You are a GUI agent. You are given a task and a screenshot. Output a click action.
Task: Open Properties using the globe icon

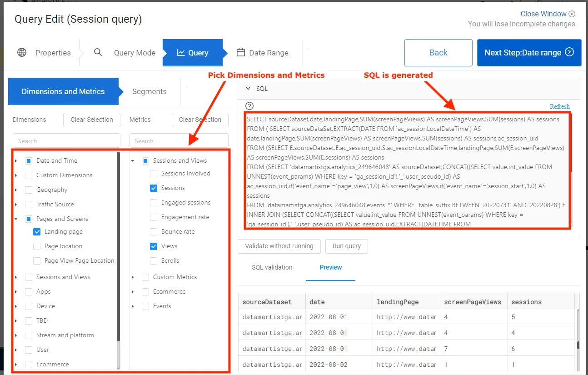(x=21, y=53)
